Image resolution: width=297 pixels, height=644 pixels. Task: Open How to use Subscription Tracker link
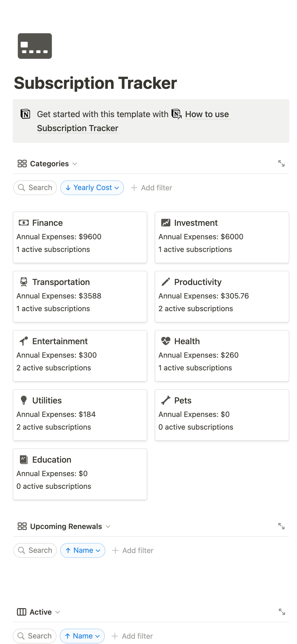pos(207,114)
